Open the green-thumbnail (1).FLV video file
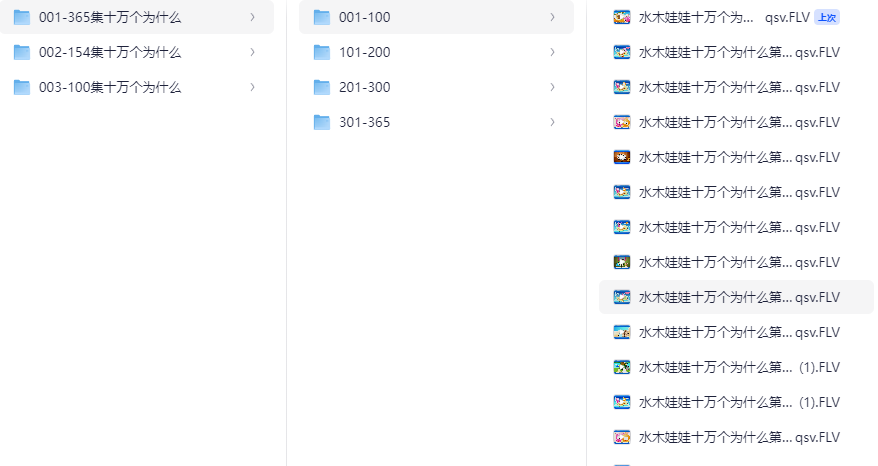The image size is (878, 466). 621,367
